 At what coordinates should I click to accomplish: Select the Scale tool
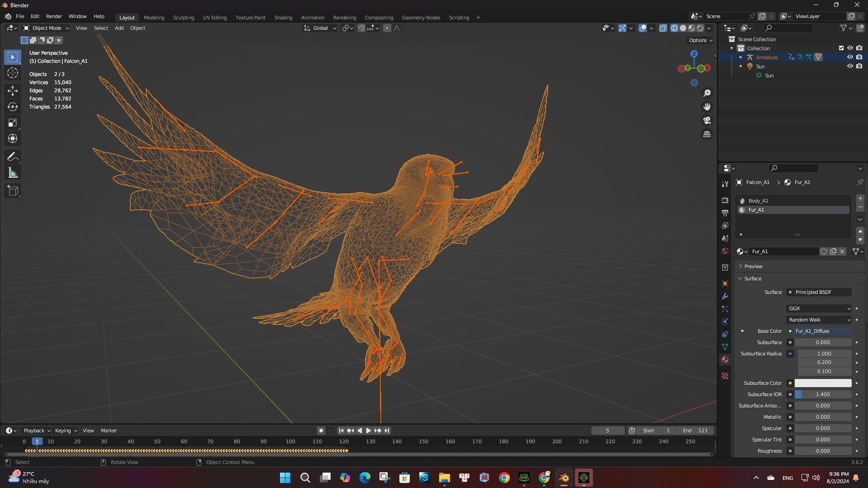(x=13, y=123)
